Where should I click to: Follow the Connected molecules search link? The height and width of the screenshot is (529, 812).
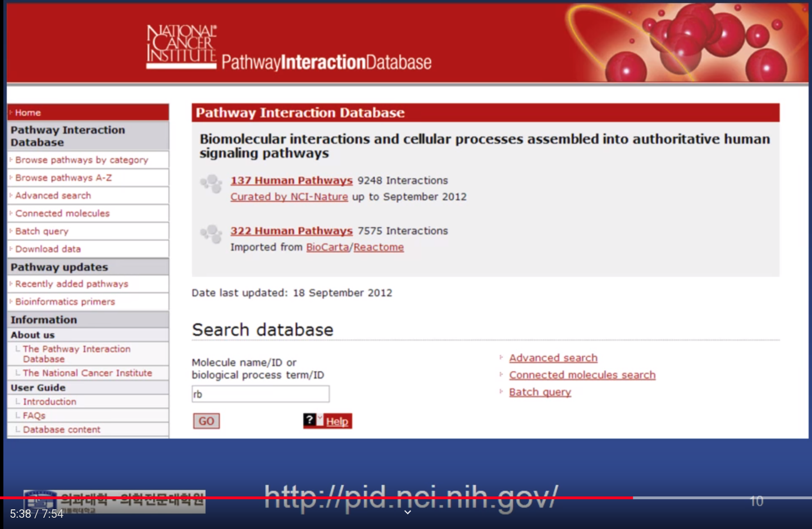(x=582, y=375)
